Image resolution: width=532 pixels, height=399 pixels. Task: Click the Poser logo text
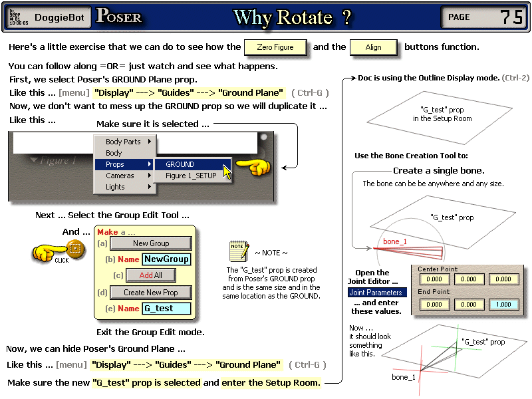pyautogui.click(x=118, y=15)
